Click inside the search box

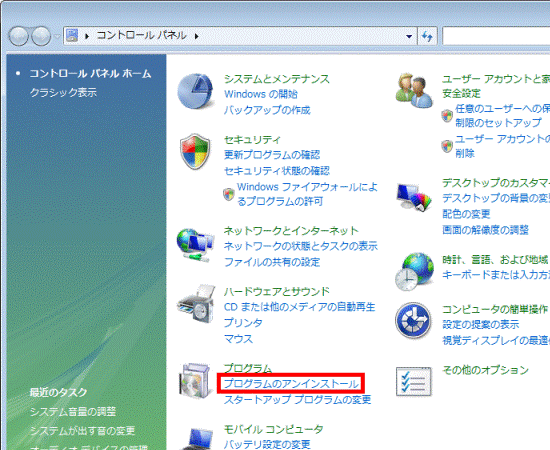[x=496, y=36]
